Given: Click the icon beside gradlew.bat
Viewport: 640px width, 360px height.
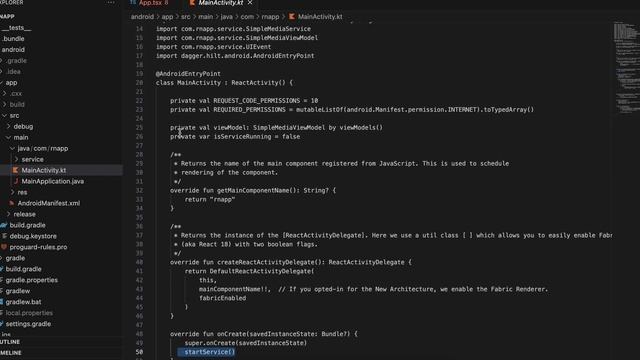Looking at the screenshot, I should 2,302.
